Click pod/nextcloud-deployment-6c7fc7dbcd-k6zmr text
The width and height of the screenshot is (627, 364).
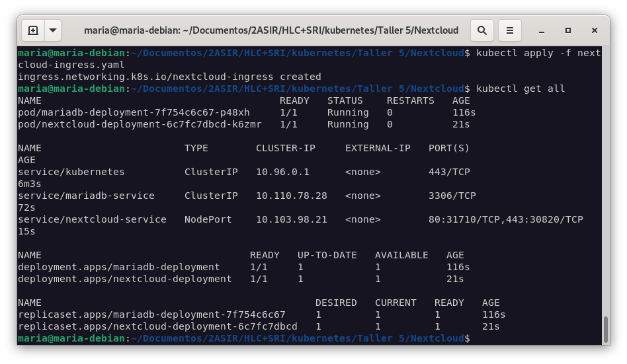(x=140, y=125)
